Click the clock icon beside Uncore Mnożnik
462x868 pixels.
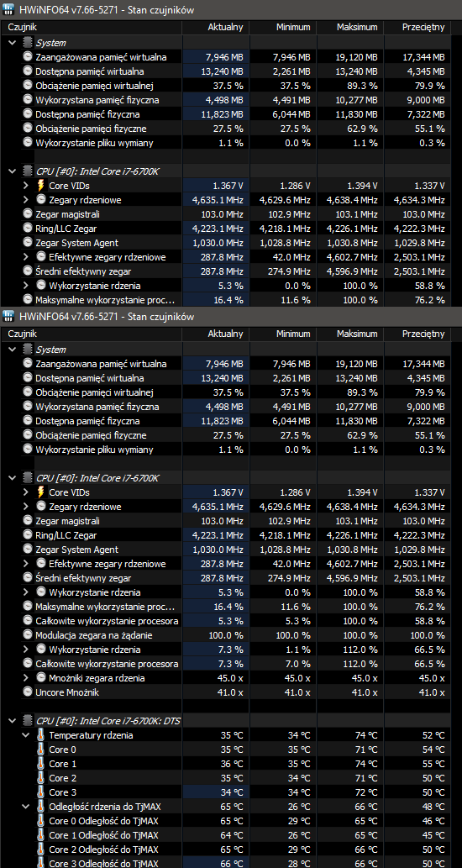[28, 692]
